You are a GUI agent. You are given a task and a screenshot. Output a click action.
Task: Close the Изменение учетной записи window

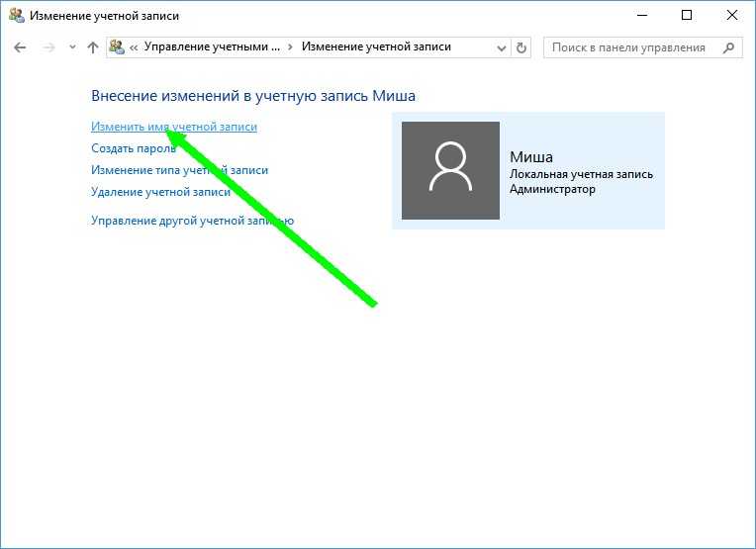pyautogui.click(x=731, y=16)
